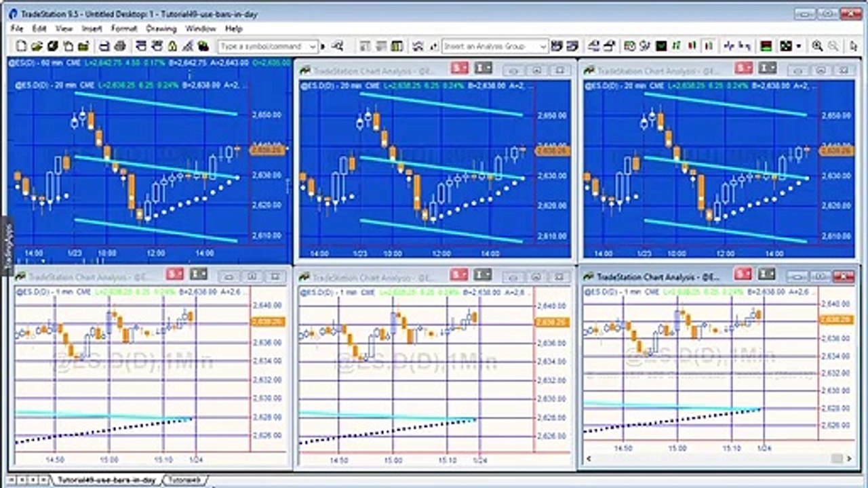Click the black checkered grid toolbar icon
Screen dimensions: 868x488
786,46
